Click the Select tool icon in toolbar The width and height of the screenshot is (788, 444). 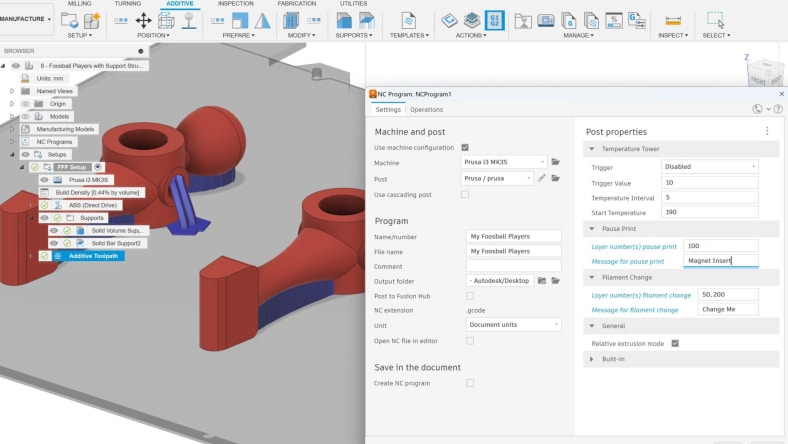pos(715,20)
